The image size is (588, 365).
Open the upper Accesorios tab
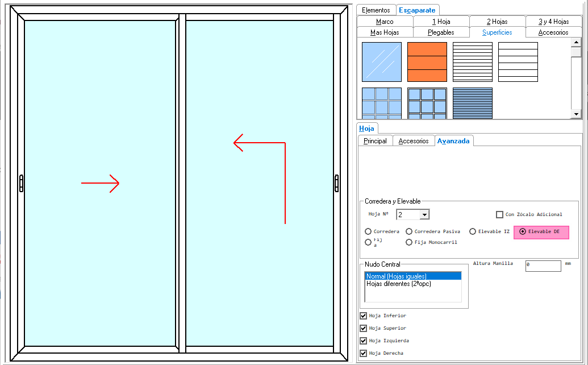coord(553,32)
